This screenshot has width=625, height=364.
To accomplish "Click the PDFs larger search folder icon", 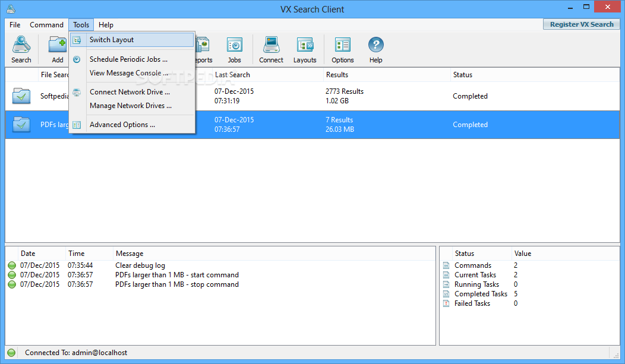I will 21,124.
